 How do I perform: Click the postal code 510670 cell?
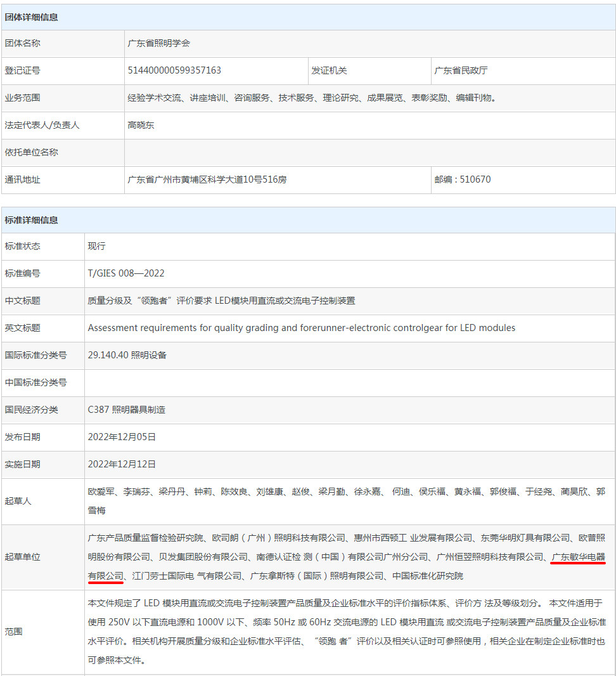463,179
